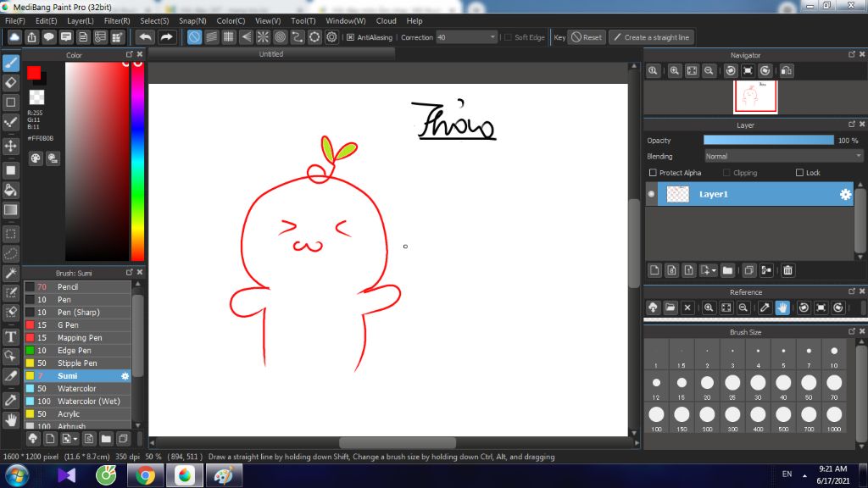Select the Bucket fill tool

(11, 191)
